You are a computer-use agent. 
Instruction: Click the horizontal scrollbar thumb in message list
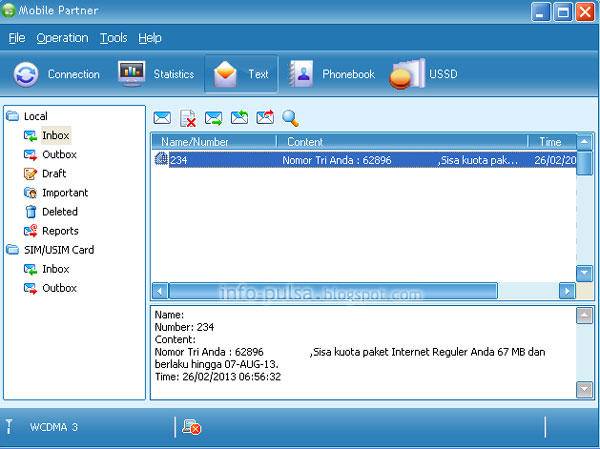pos(333,291)
